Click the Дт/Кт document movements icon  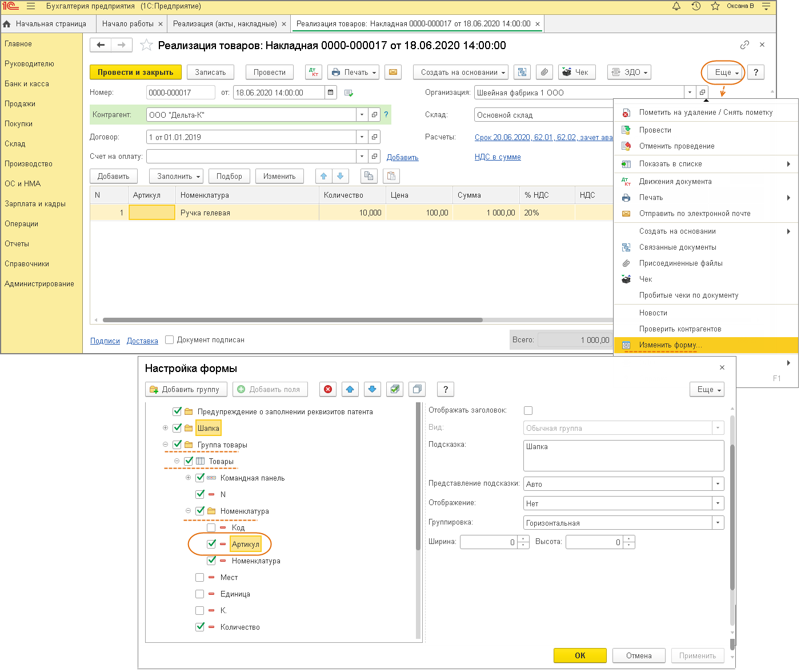coord(314,72)
